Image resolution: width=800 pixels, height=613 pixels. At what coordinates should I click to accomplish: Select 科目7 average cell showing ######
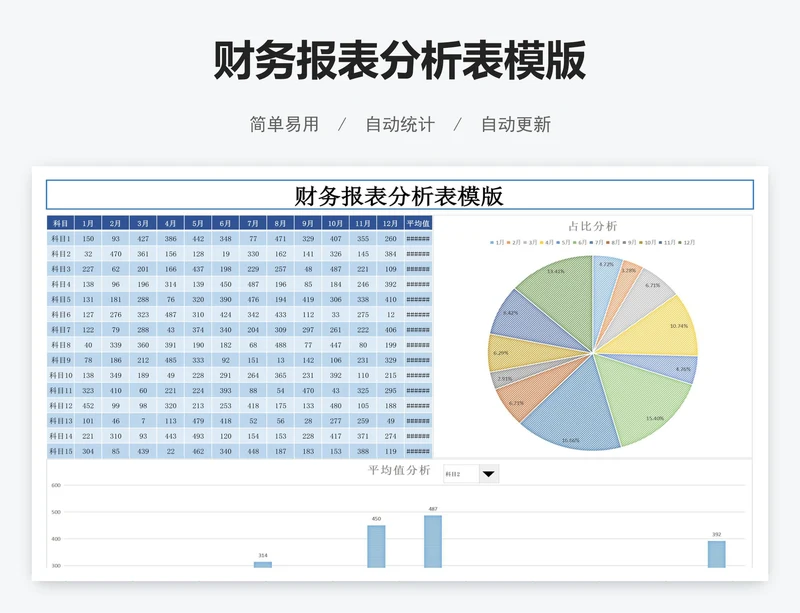[418, 330]
